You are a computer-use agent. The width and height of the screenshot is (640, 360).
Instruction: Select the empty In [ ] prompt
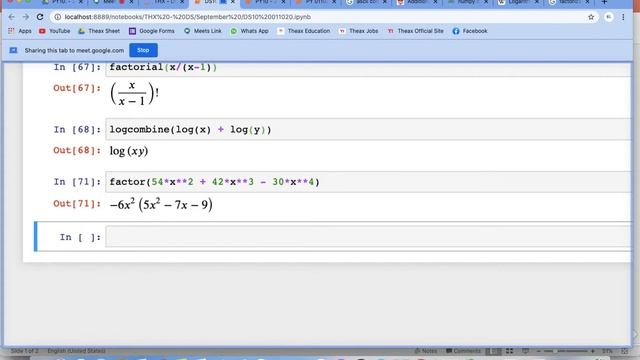(80, 237)
